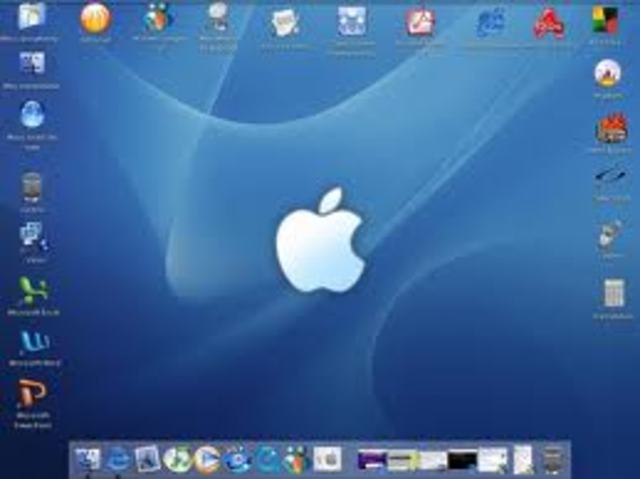640x479 pixels.
Task: Open the Viewer desktop icon
Action: (x=34, y=237)
